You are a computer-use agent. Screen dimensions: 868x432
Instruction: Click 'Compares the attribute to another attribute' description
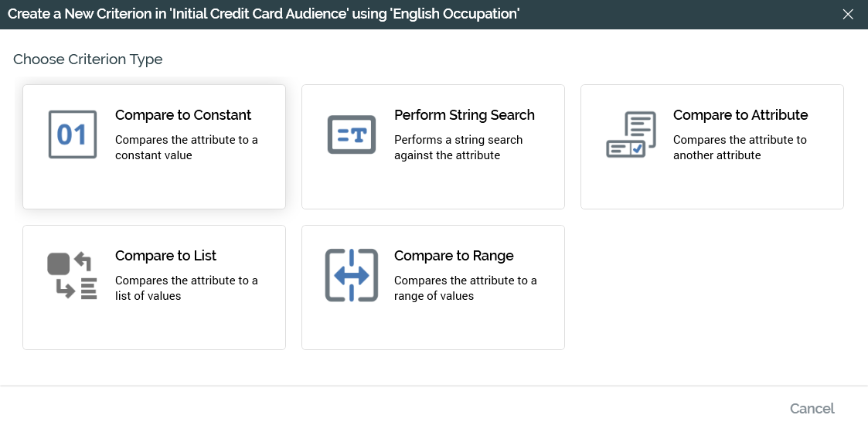point(740,148)
